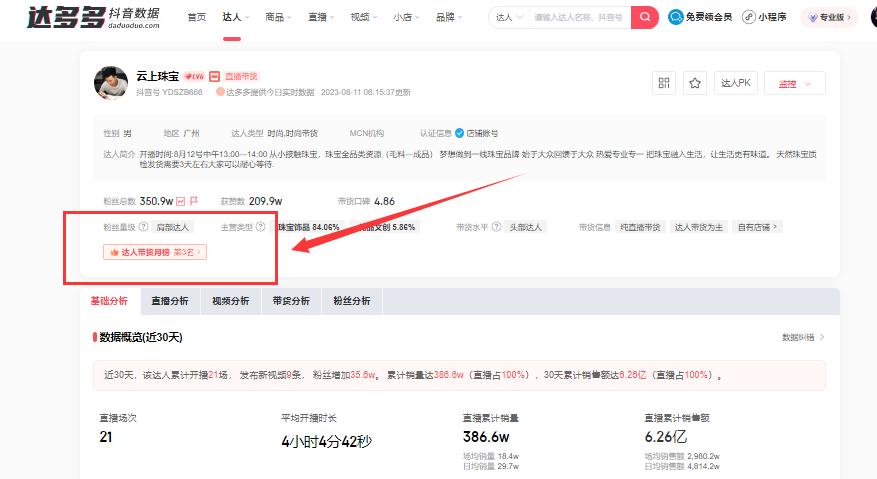Open help icon next to 粉丝量级
This screenshot has height=479, width=877.
tap(144, 227)
